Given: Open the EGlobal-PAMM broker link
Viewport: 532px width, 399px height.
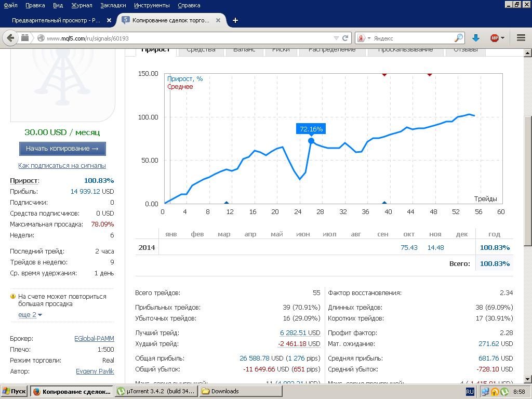Looking at the screenshot, I should (x=94, y=339).
